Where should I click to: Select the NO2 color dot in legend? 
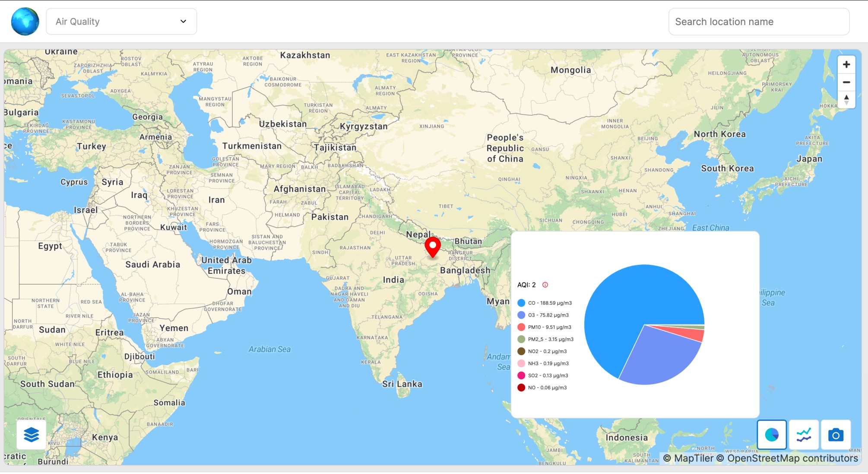pyautogui.click(x=521, y=351)
